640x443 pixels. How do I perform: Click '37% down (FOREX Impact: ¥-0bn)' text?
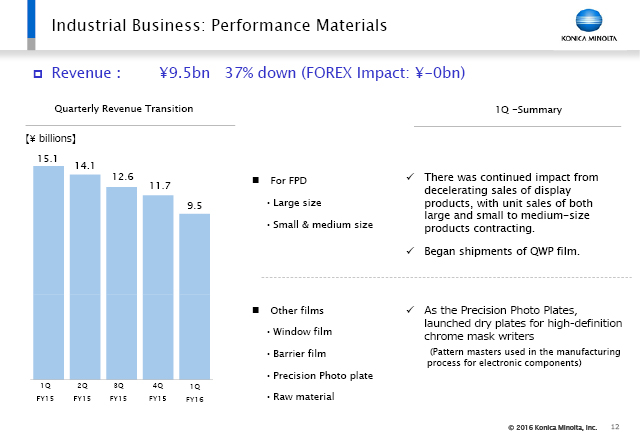345,73
